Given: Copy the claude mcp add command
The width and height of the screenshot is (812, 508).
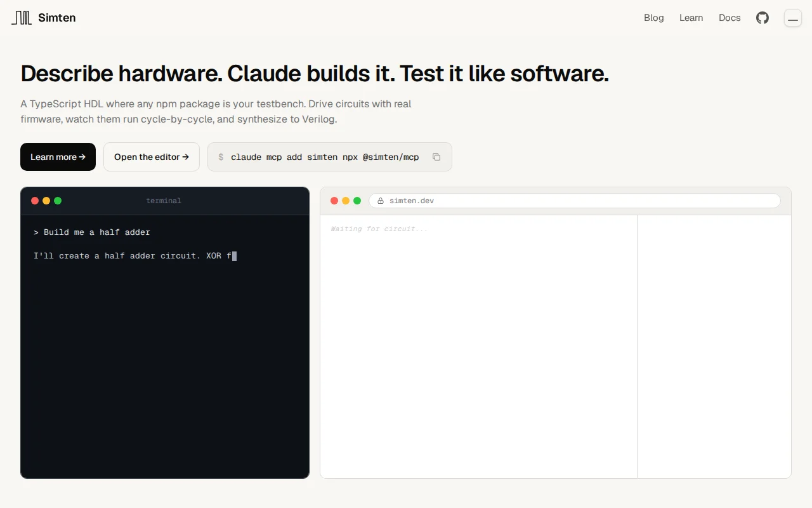Looking at the screenshot, I should pyautogui.click(x=436, y=157).
